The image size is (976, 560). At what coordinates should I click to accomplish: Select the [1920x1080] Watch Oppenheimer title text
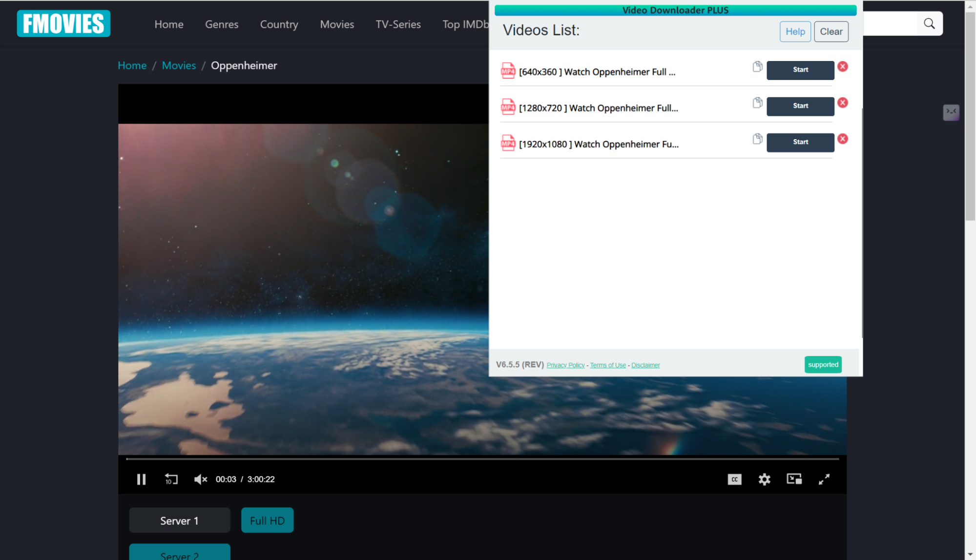pyautogui.click(x=599, y=144)
